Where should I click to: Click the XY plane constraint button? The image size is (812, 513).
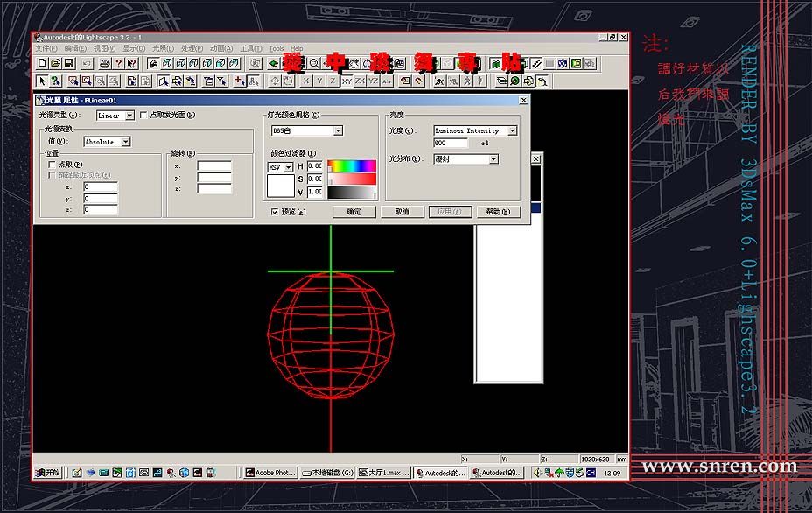coord(346,81)
